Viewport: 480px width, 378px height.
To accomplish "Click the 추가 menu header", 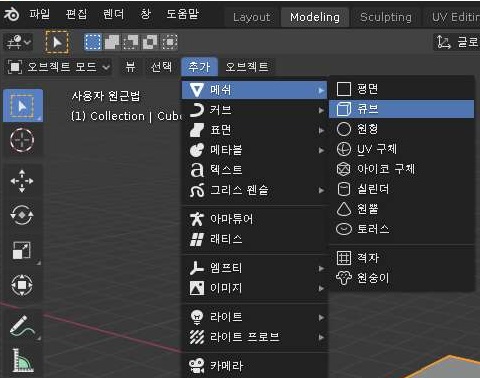I will [x=199, y=67].
